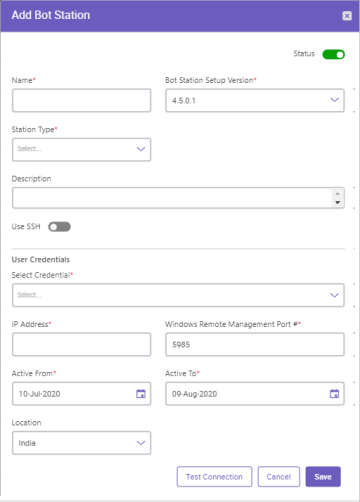Close the Add Bot Station dialog
Screen dimensions: 360x502
pyautogui.click(x=347, y=16)
